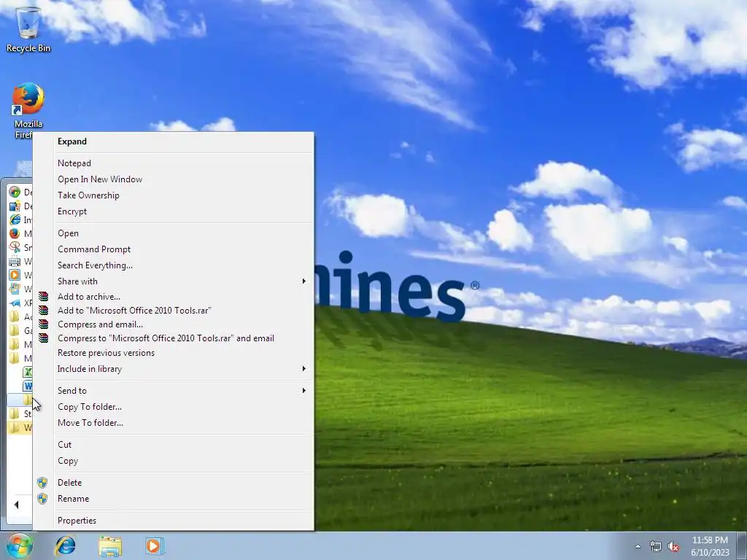Click the folder icon labeled "Ga" in Start menu

[x=15, y=330]
